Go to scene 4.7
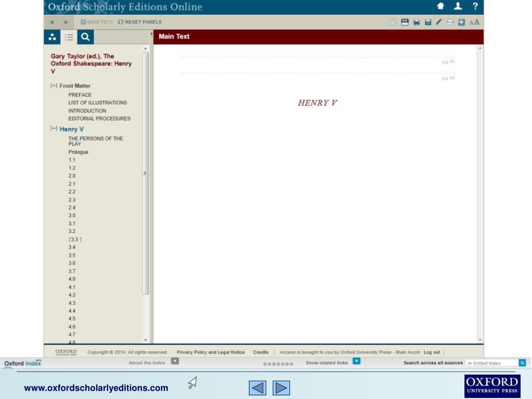The height and width of the screenshot is (399, 532). pyautogui.click(x=72, y=335)
